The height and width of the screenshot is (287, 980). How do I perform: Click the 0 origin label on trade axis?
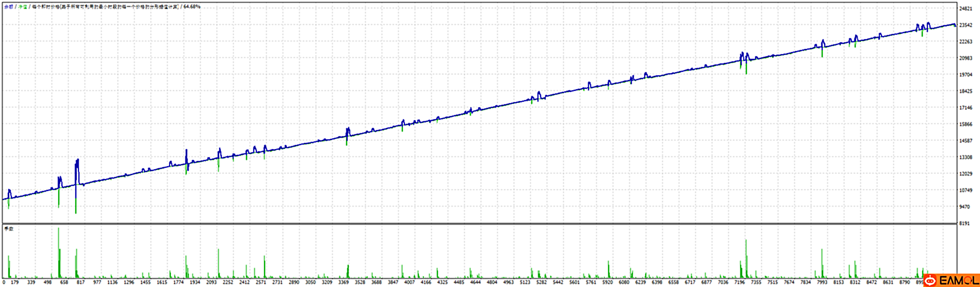(x=3, y=282)
